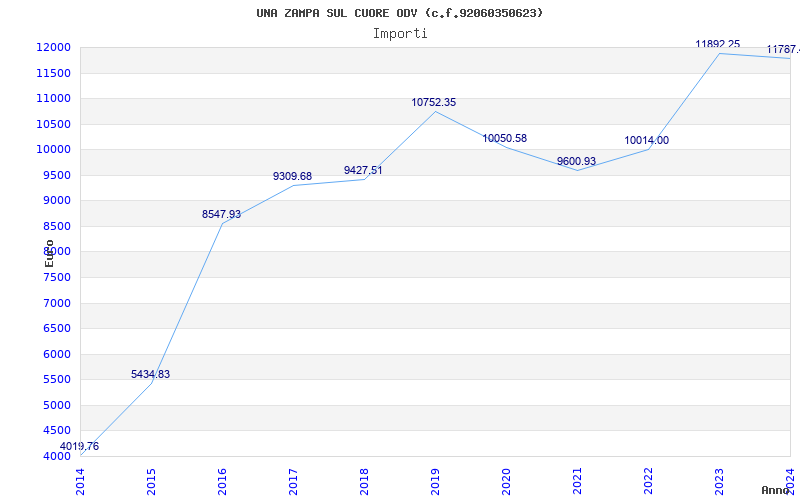Click the 2017 x-axis label
The height and width of the screenshot is (500, 800).
tap(293, 481)
